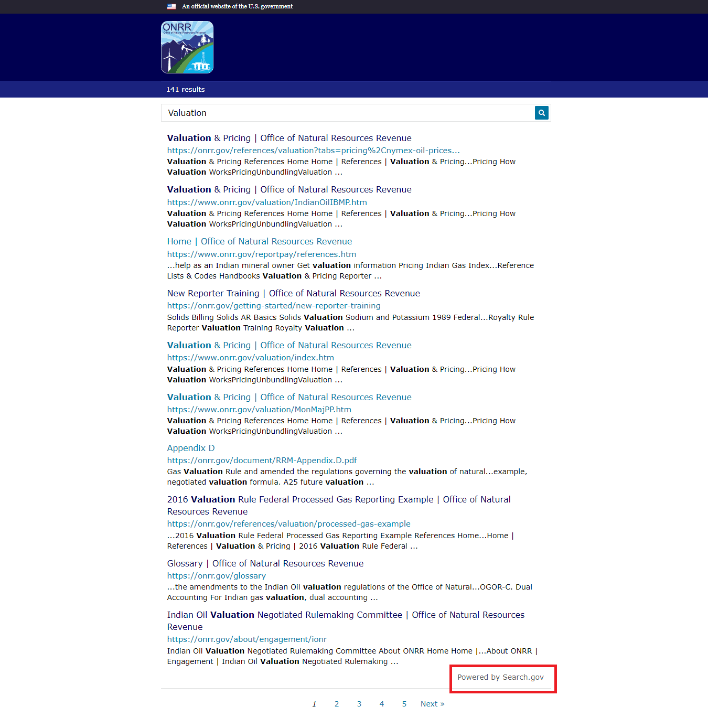Click the magnifying glass search button
708x728 pixels.
541,113
